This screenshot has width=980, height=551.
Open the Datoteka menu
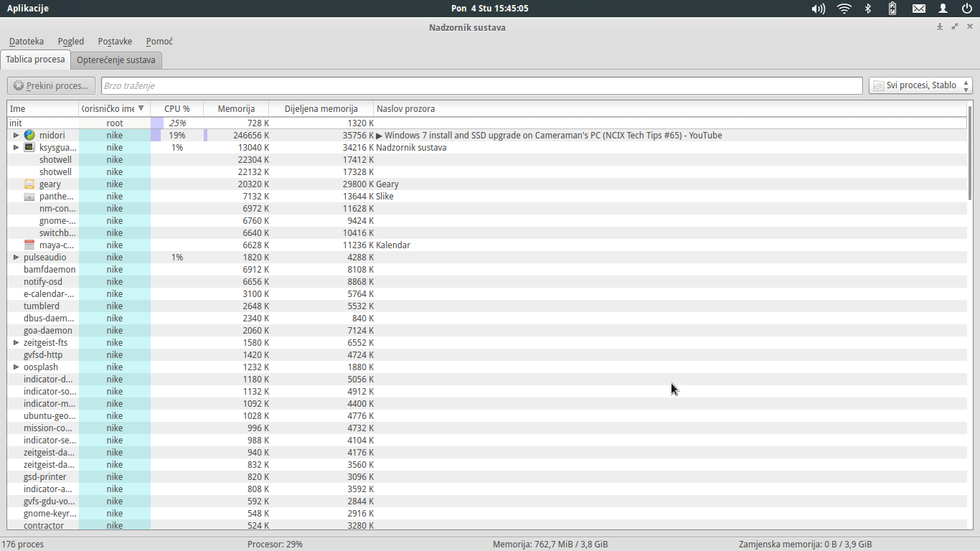click(x=27, y=42)
